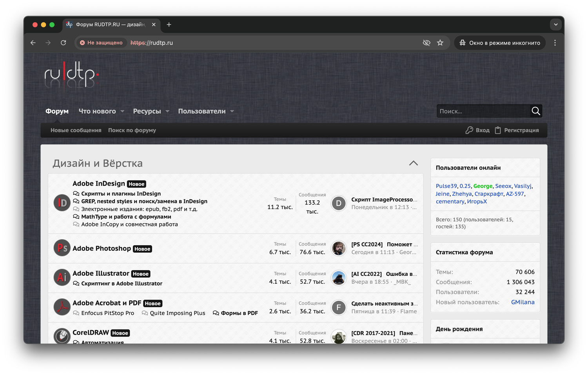Click the CorelDRAW row user avatar
This screenshot has height=375, width=588.
(x=339, y=337)
